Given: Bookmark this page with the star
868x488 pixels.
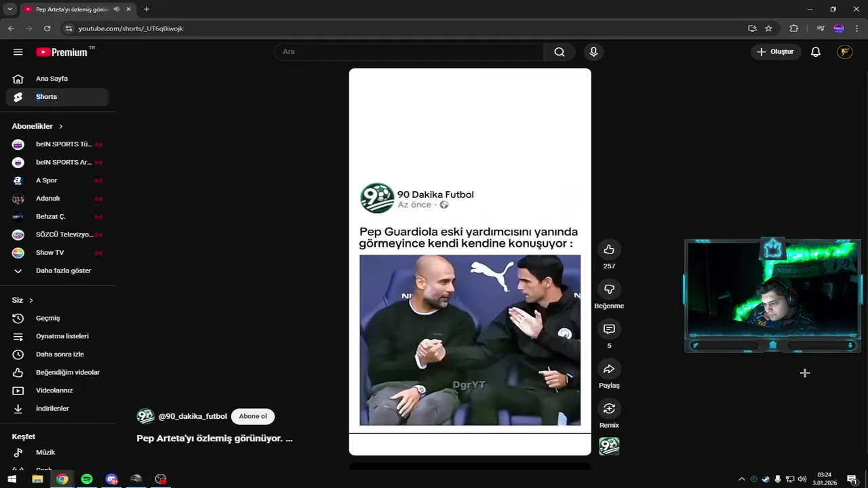Looking at the screenshot, I should tap(768, 28).
